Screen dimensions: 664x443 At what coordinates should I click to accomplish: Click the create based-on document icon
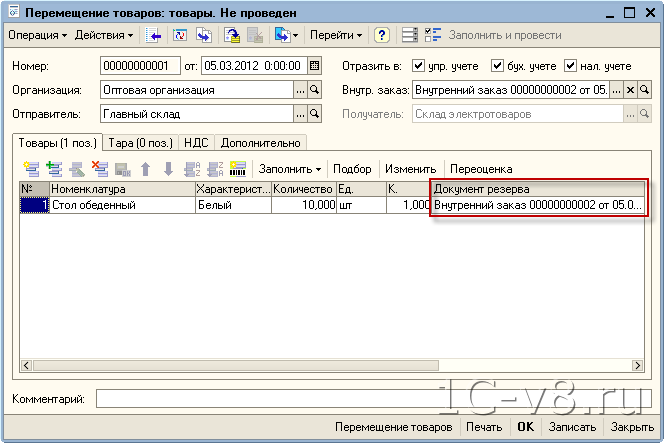[x=282, y=35]
